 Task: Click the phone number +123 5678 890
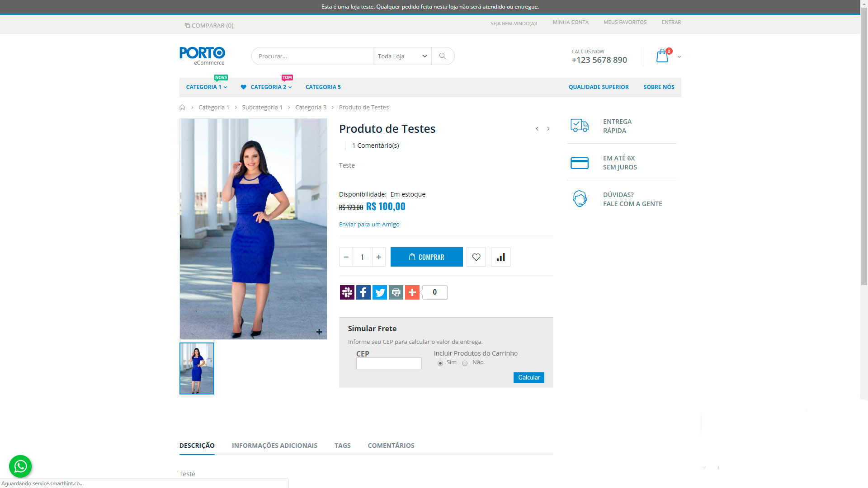pyautogui.click(x=599, y=60)
